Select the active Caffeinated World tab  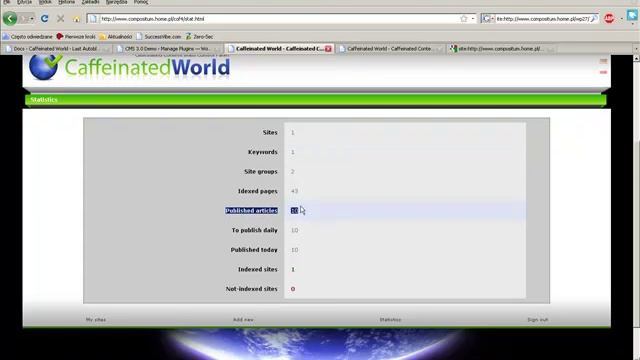(280, 49)
